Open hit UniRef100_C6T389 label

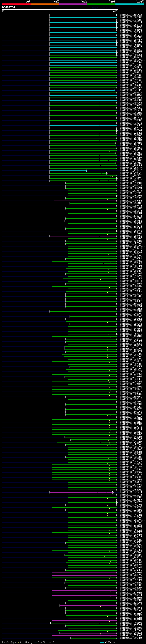click(131, 17)
